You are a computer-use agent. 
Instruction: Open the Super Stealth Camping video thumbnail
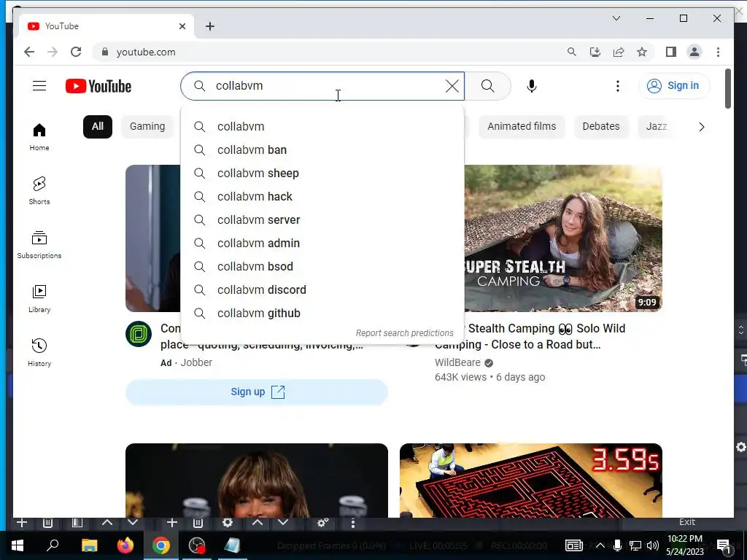(x=563, y=238)
